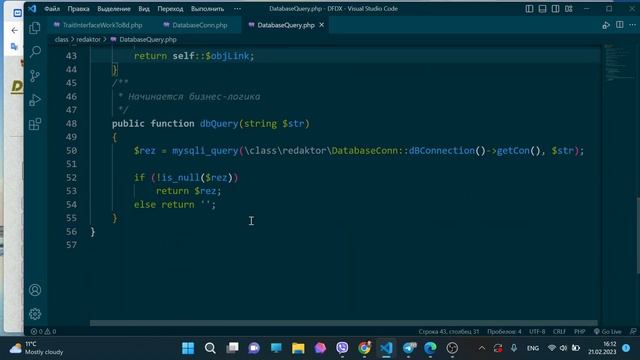Click the 'class' breadcrumb segment
The image size is (640, 360).
61,40
